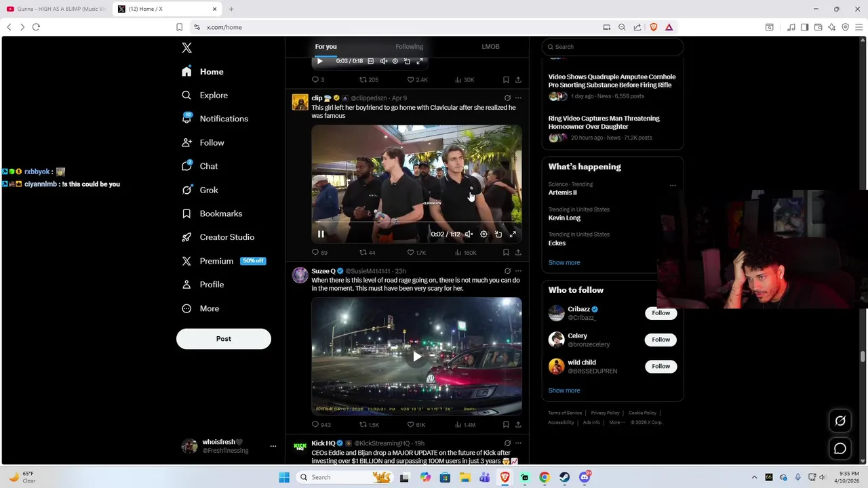Follow wild child

pyautogui.click(x=660, y=366)
